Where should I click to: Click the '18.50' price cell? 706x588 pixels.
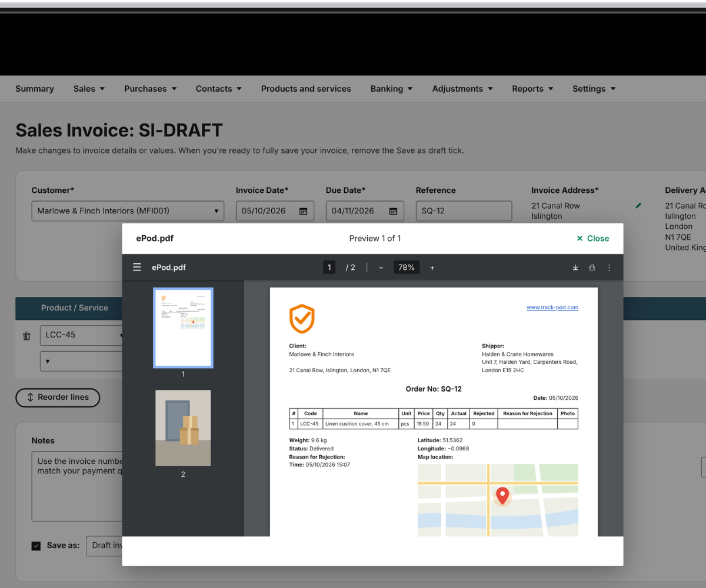pyautogui.click(x=423, y=424)
